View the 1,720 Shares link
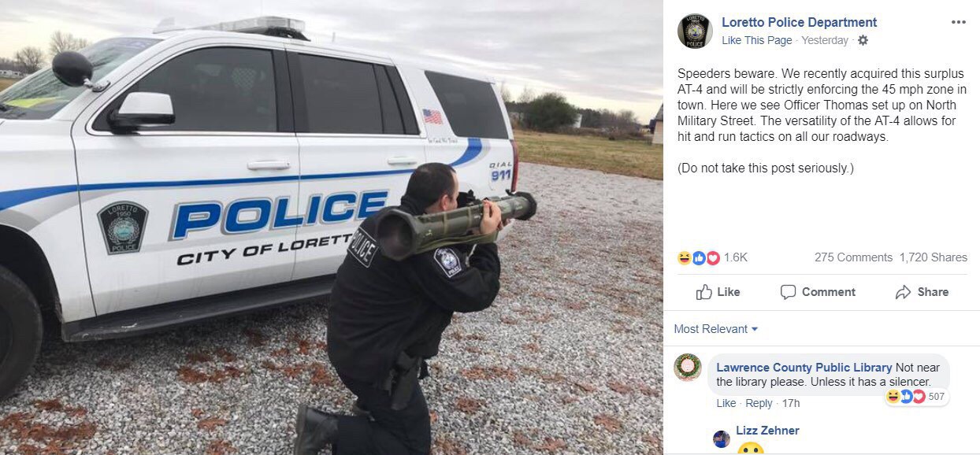The image size is (980, 455). point(934,257)
